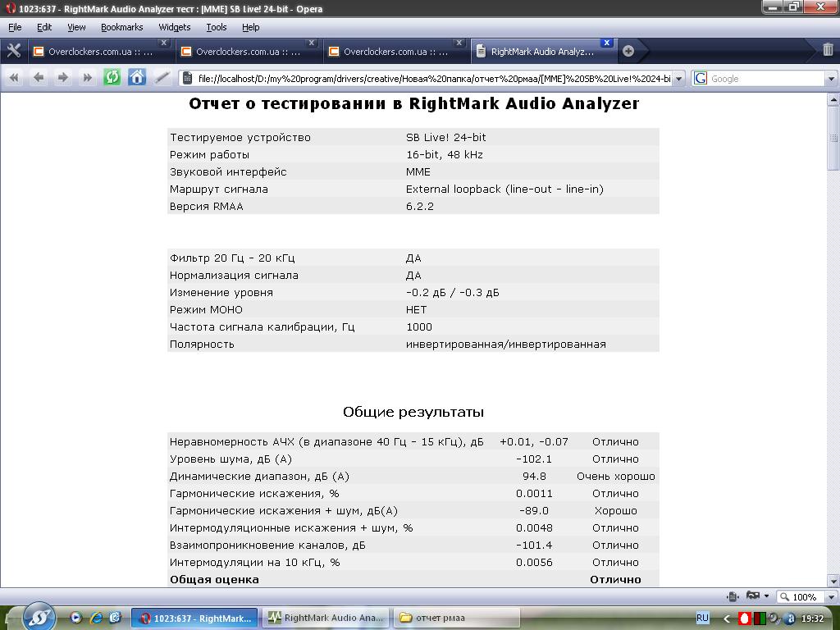
Task: Click the red tray icon
Action: [744, 619]
